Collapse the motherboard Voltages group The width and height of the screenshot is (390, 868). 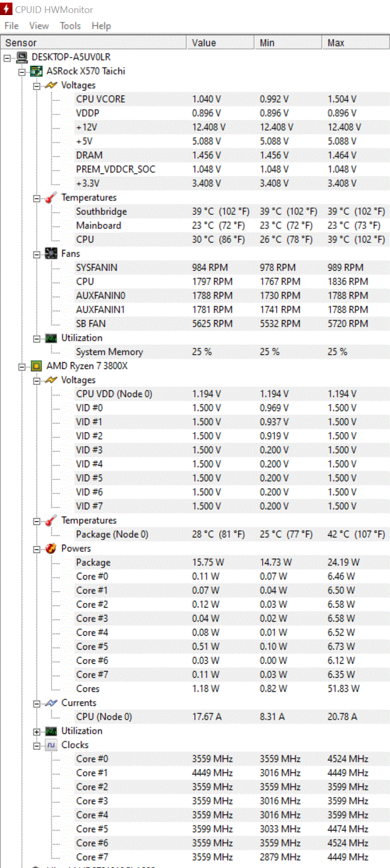[36, 86]
